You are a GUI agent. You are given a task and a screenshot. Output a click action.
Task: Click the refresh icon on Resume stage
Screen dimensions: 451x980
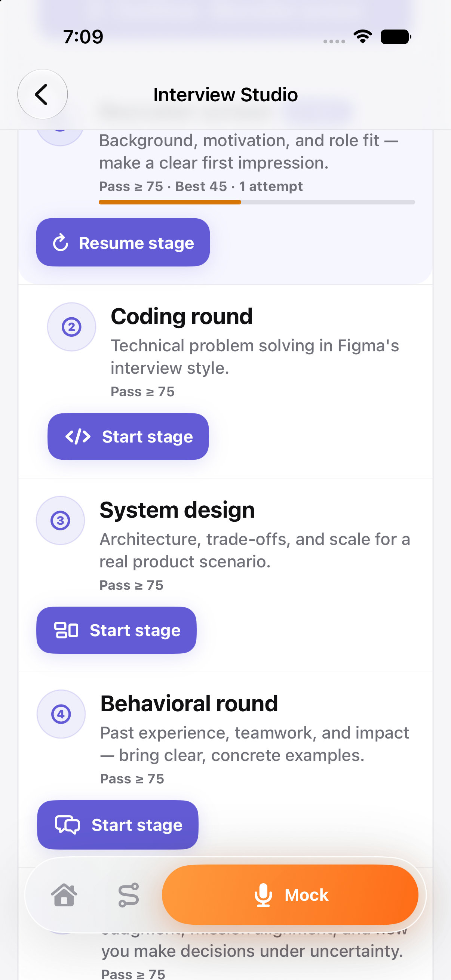(61, 243)
